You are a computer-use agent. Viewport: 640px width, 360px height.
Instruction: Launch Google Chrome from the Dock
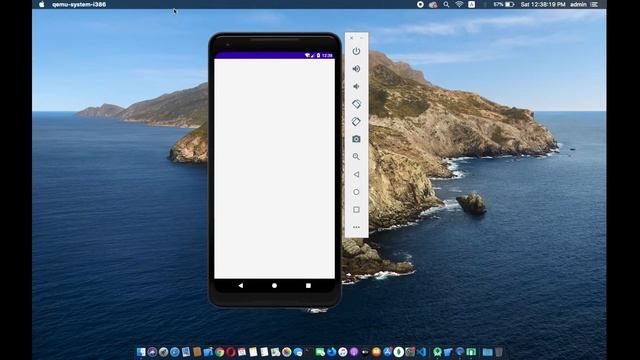(x=220, y=352)
